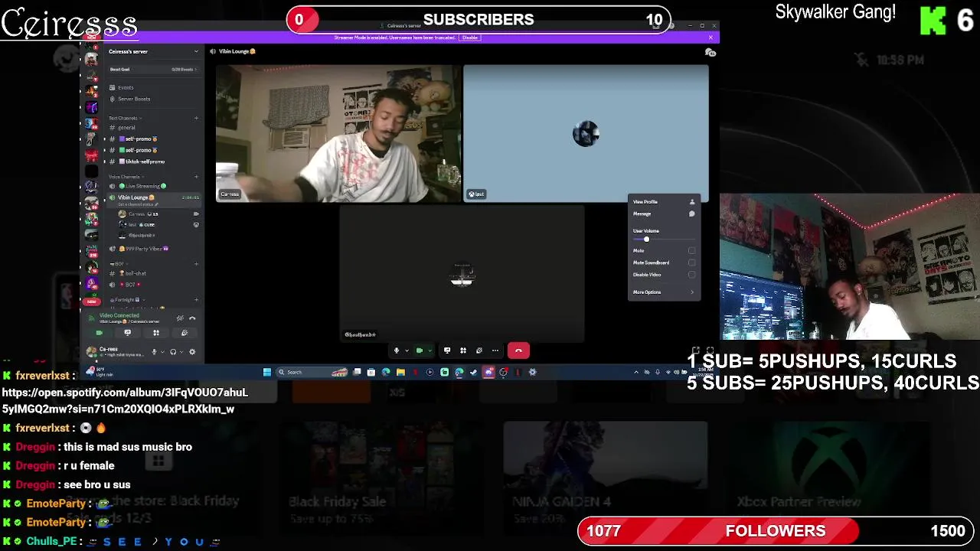Click weather widget on taskbar

[x=101, y=372]
